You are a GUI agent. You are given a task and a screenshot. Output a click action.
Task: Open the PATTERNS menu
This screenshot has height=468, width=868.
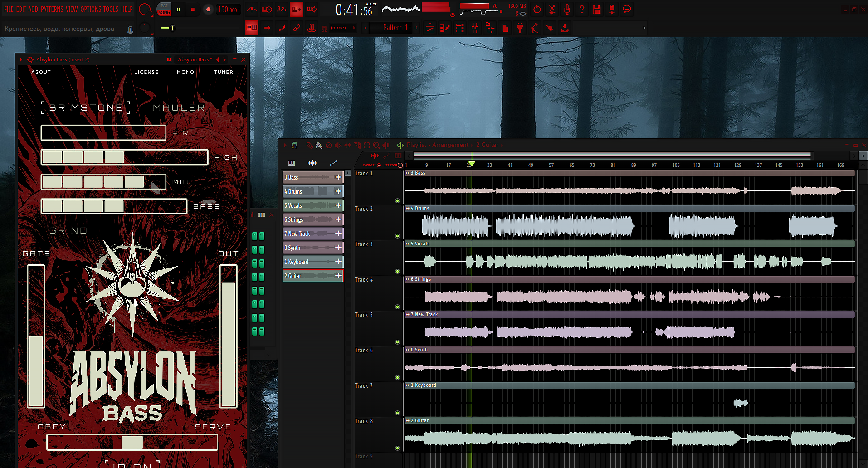pyautogui.click(x=52, y=9)
